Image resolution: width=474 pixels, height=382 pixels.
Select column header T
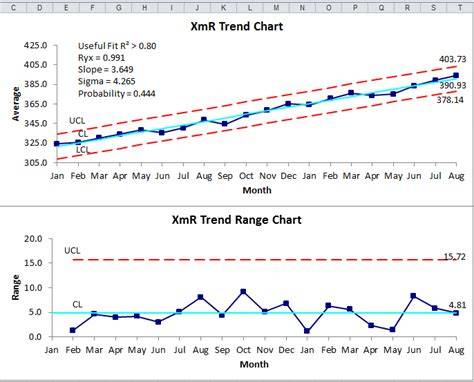461,7
